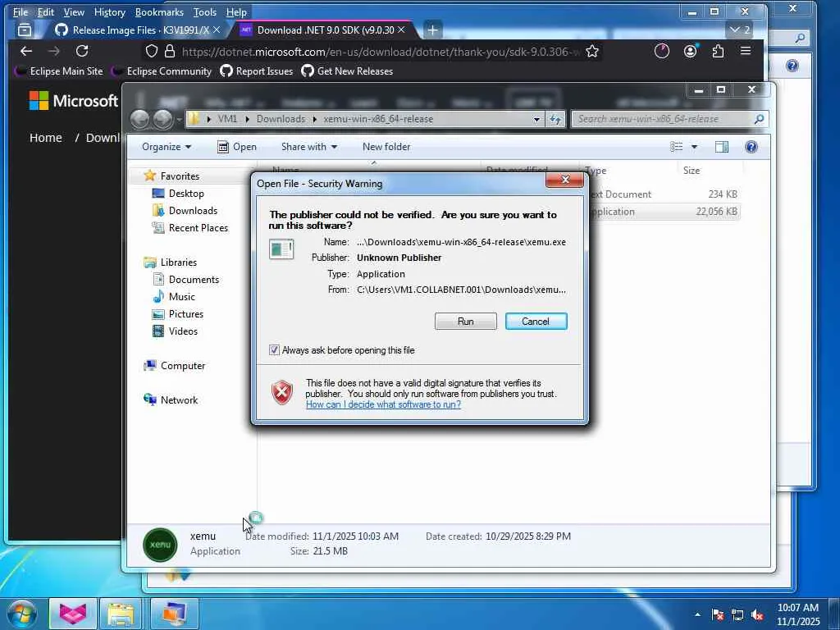Click the bookmark star in address bar
The height and width of the screenshot is (630, 840).
[591, 52]
